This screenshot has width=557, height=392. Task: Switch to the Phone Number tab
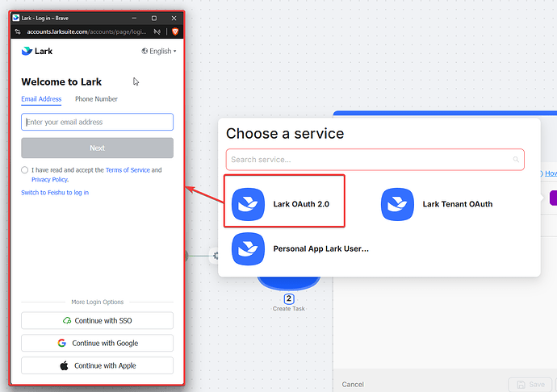(96, 99)
